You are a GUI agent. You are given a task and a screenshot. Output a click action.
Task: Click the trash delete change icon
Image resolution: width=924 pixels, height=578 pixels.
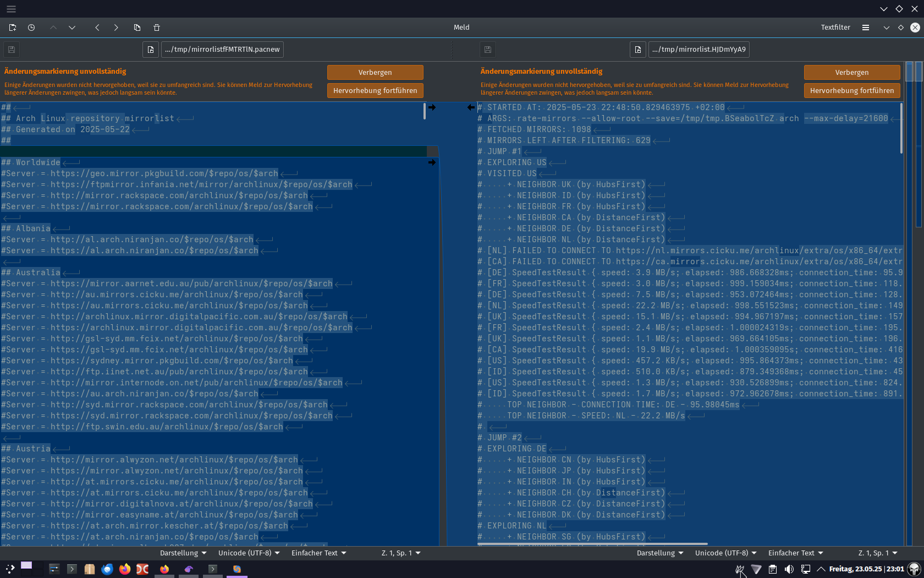tap(157, 27)
